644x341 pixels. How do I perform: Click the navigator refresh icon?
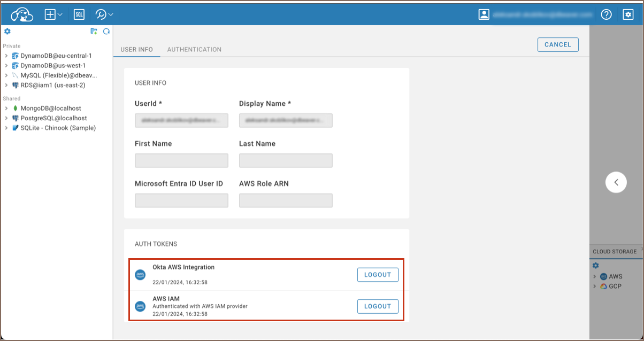(106, 32)
